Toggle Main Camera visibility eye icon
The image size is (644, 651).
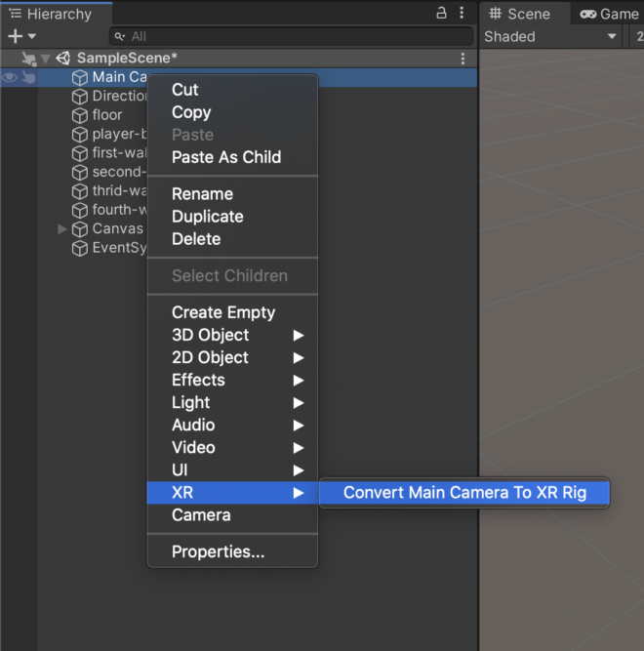click(10, 77)
